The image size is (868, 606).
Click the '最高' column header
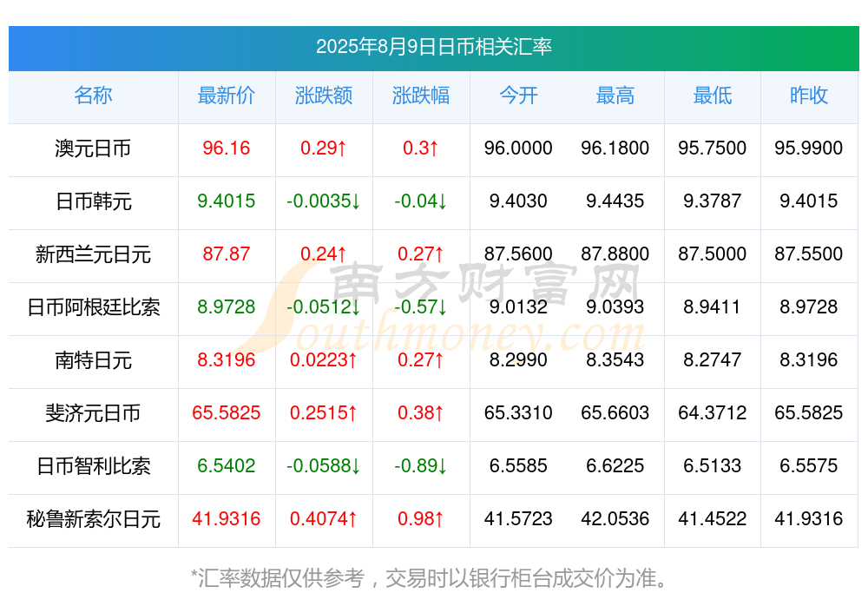615,96
